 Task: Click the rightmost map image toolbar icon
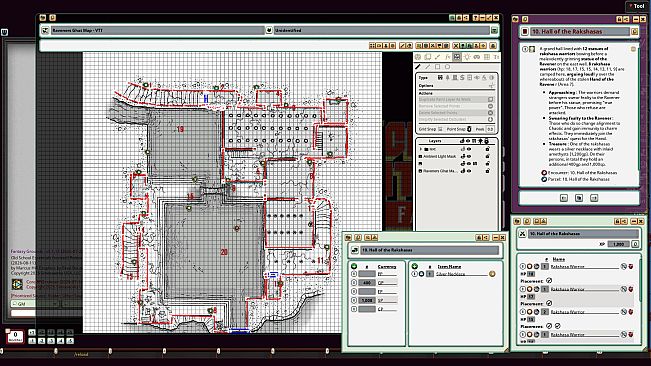click(x=493, y=46)
